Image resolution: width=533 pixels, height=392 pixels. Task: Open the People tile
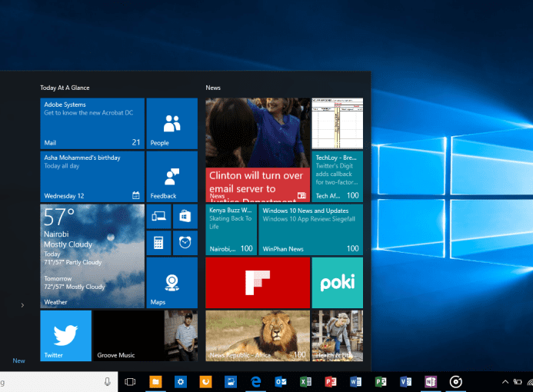click(172, 124)
